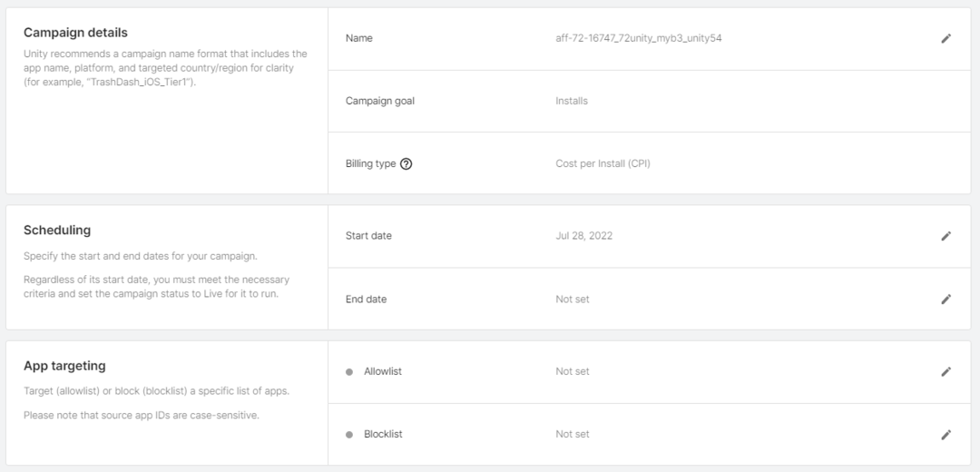Image resolution: width=980 pixels, height=472 pixels.
Task: Click the Billing type label
Action: [370, 164]
